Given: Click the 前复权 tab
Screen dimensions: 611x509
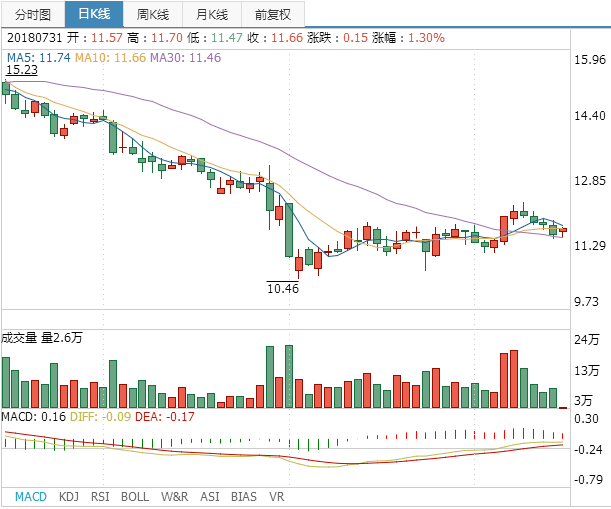Looking at the screenshot, I should tap(273, 14).
